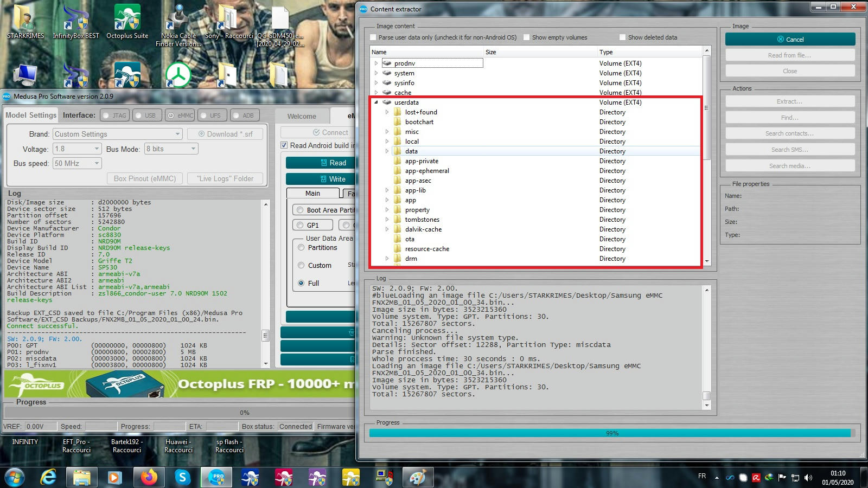
Task: Switch to the Welcome tab
Action: [x=302, y=115]
